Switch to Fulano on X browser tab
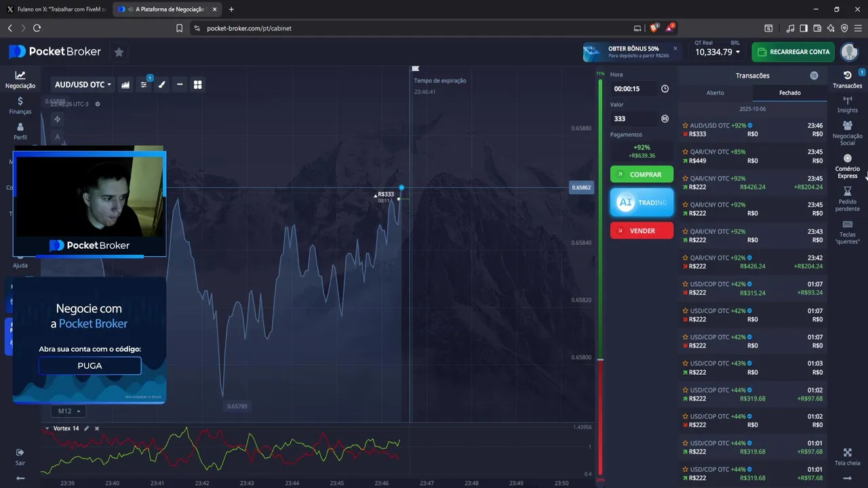The height and width of the screenshot is (488, 868). click(56, 9)
